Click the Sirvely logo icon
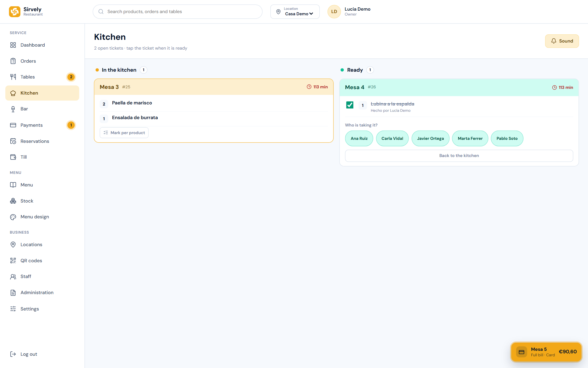The image size is (588, 368). click(15, 12)
